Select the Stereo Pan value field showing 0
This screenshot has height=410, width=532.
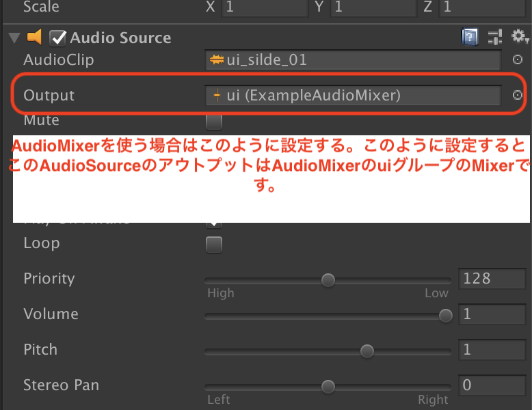pyautogui.click(x=492, y=385)
